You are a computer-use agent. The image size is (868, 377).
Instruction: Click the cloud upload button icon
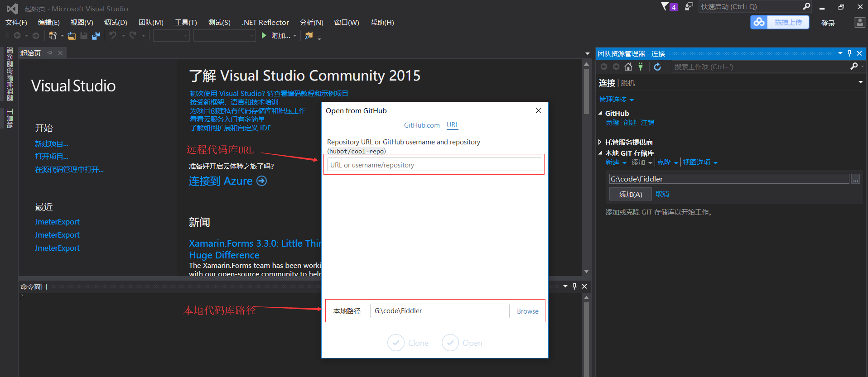click(759, 22)
